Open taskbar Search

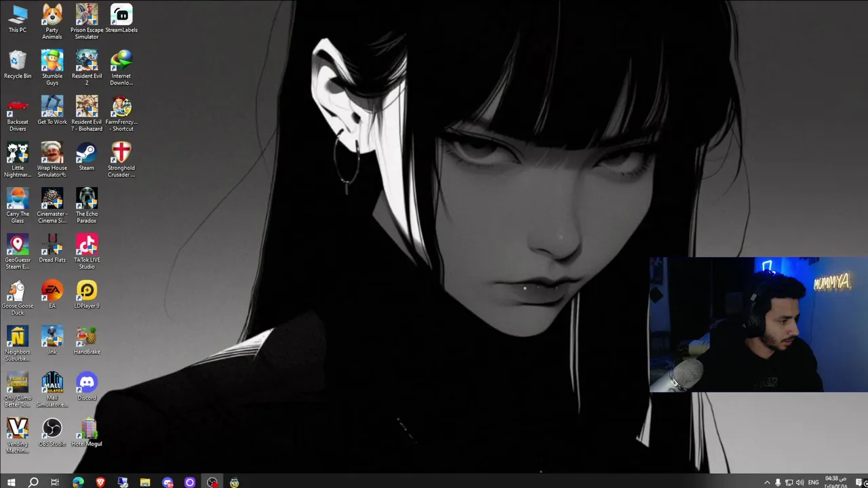click(x=33, y=483)
